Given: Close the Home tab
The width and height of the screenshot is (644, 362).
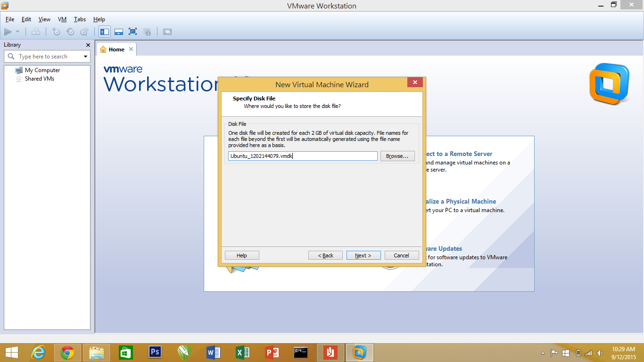Looking at the screenshot, I should 131,49.
